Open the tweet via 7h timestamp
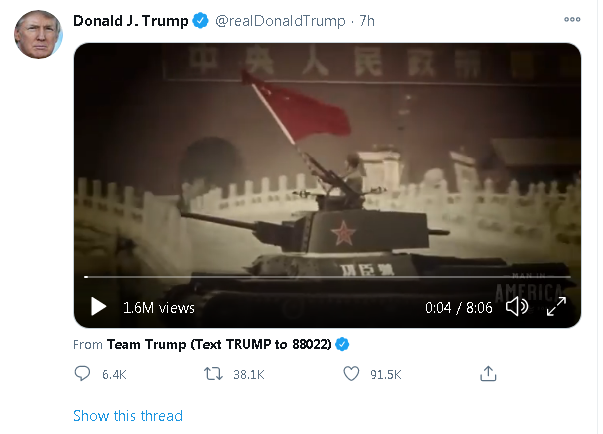 [x=367, y=21]
